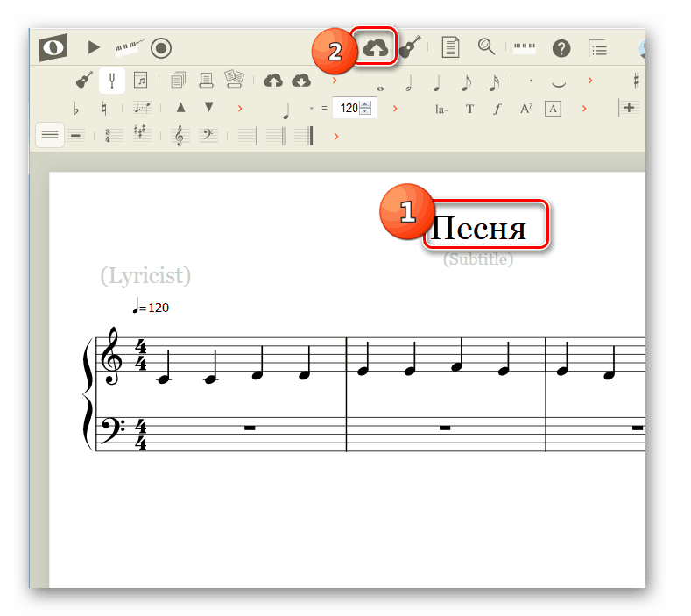This screenshot has height=616, width=691.
Task: Click the add measure plus icon
Action: pyautogui.click(x=627, y=108)
